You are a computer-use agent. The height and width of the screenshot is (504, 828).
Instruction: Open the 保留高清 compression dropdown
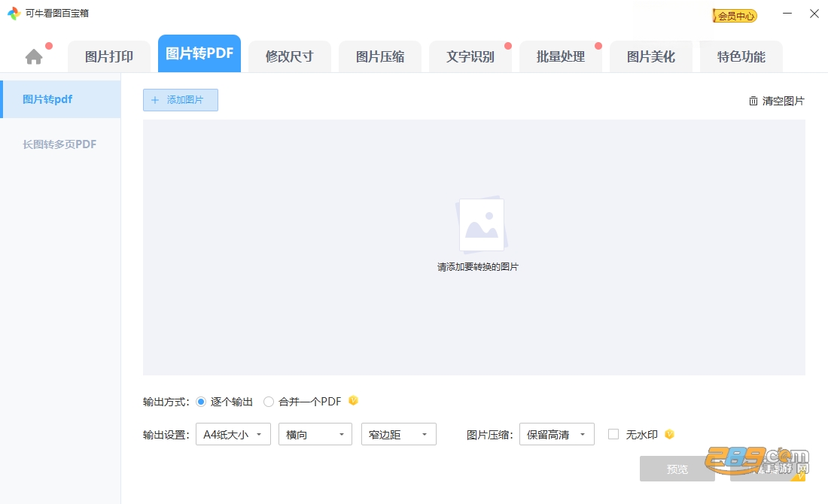tap(556, 434)
